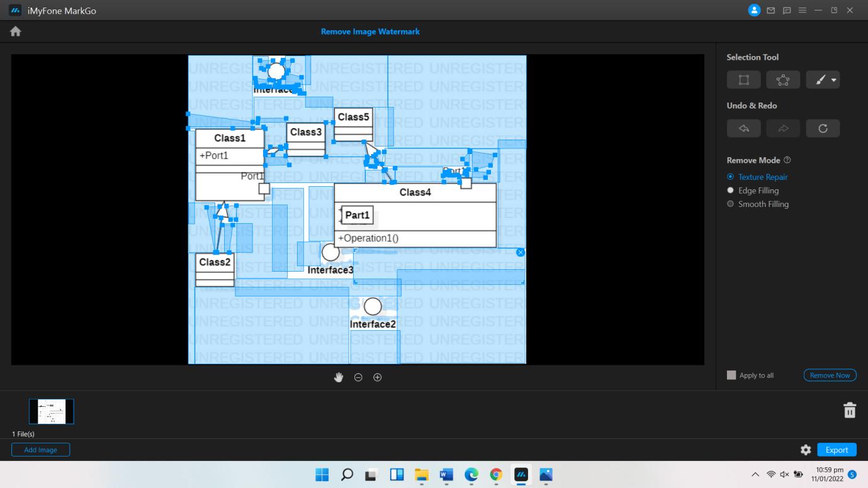Viewport: 868px width, 488px height.
Task: Select the rectangle selection tool
Action: click(743, 80)
